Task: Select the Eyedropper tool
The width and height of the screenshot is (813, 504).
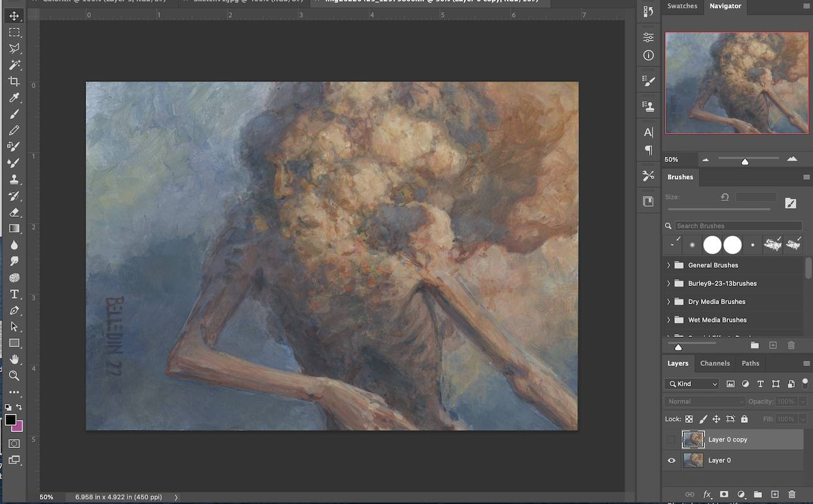Action: [14, 98]
